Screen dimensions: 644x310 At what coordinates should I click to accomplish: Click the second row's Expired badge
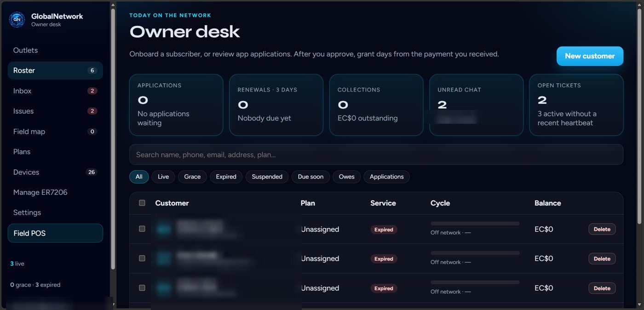(384, 259)
